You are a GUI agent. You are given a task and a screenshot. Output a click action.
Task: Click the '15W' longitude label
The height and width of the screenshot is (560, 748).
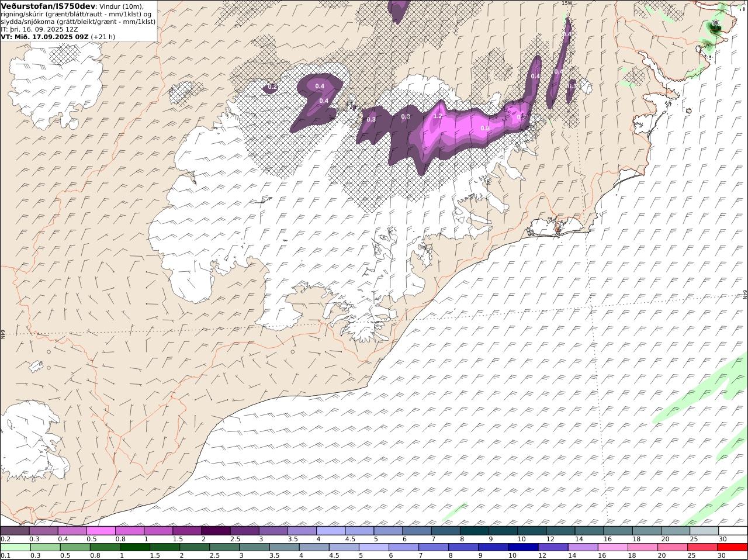tap(566, 3)
